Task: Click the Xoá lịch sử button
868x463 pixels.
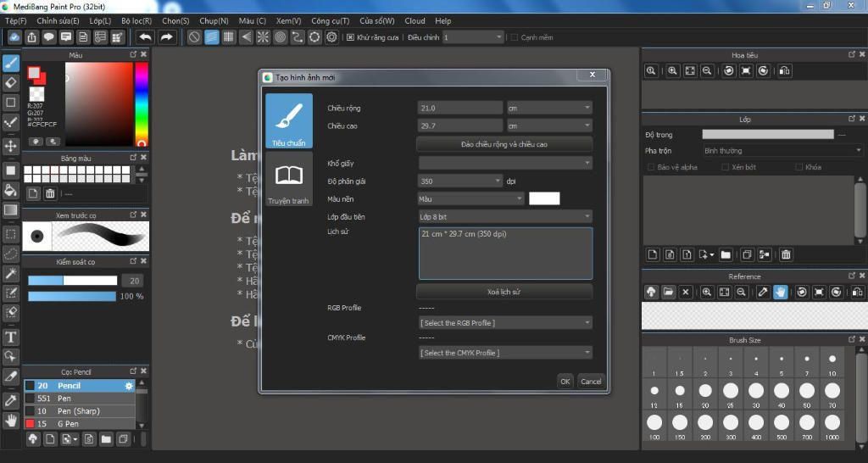Action: coord(504,292)
